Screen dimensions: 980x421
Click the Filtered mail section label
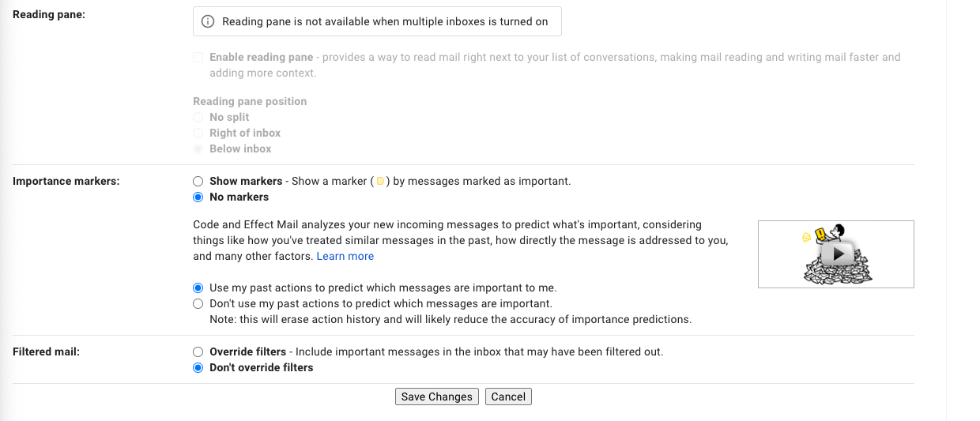click(x=47, y=351)
